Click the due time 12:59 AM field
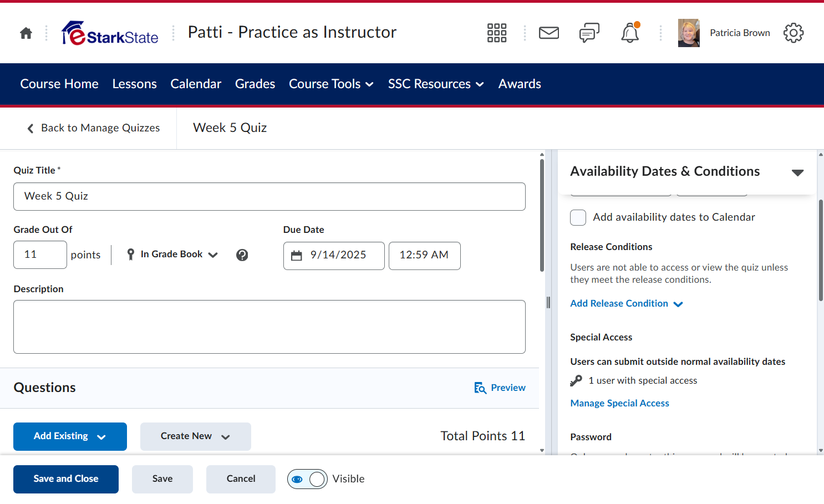 pos(425,256)
